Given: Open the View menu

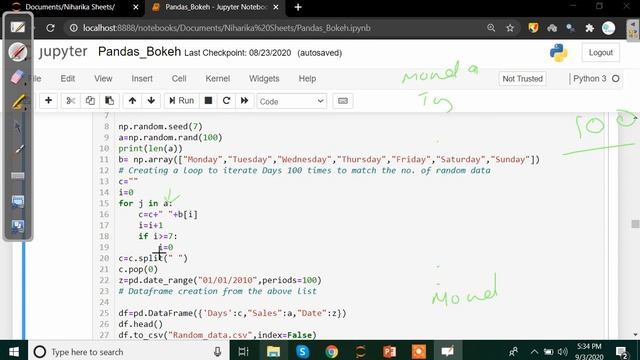Looking at the screenshot, I should pyautogui.click(x=103, y=78).
